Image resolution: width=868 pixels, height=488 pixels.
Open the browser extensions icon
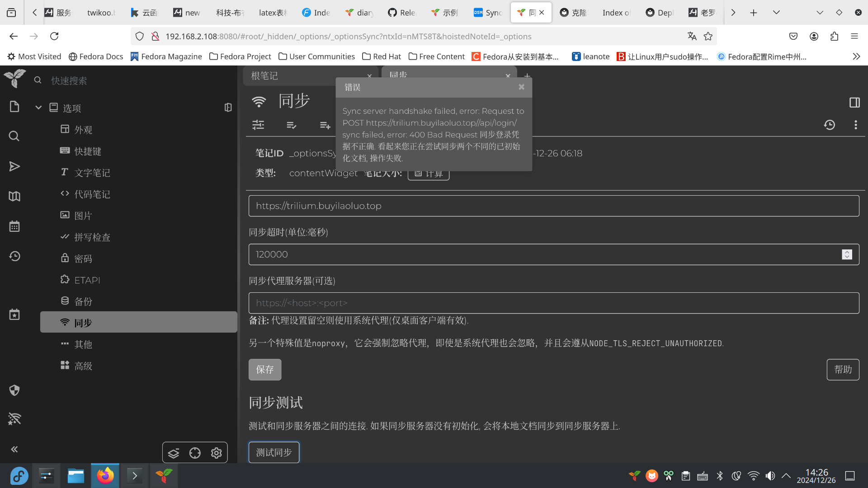click(834, 36)
